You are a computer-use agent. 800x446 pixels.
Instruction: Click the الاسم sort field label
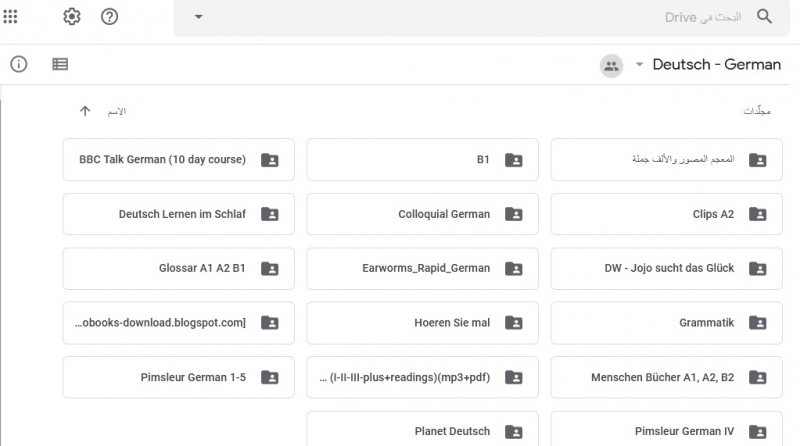(117, 111)
